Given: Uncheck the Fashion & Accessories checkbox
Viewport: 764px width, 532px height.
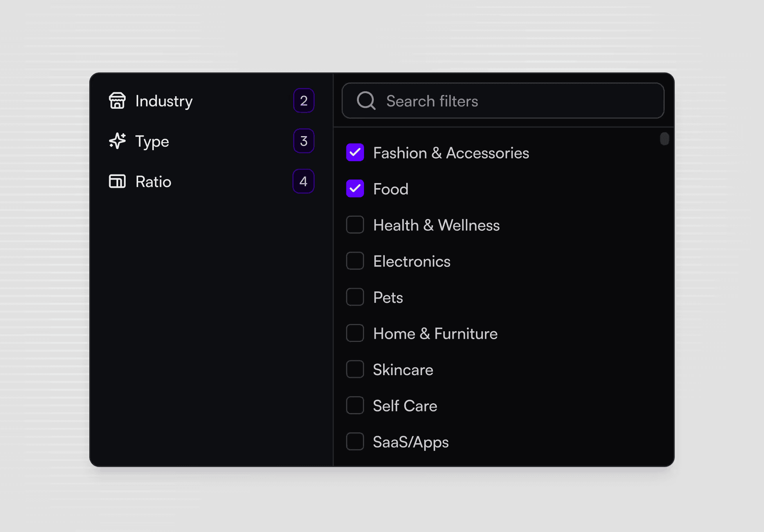Looking at the screenshot, I should pyautogui.click(x=355, y=153).
